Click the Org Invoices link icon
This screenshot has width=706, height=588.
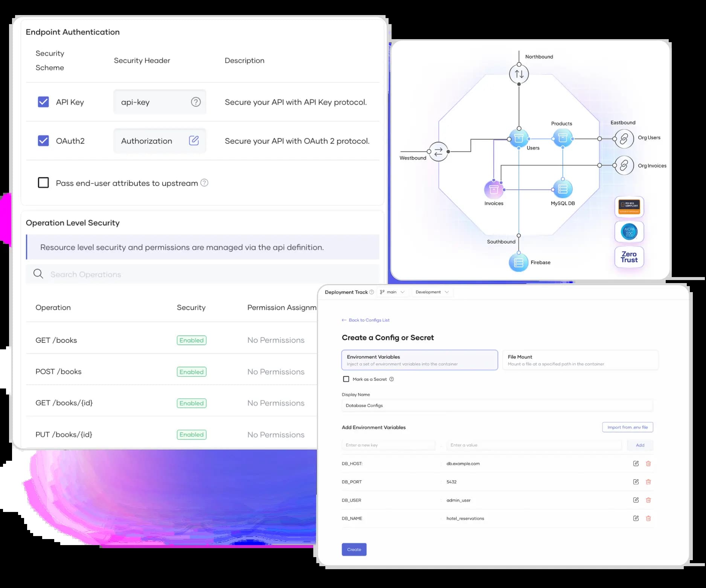coord(624,166)
